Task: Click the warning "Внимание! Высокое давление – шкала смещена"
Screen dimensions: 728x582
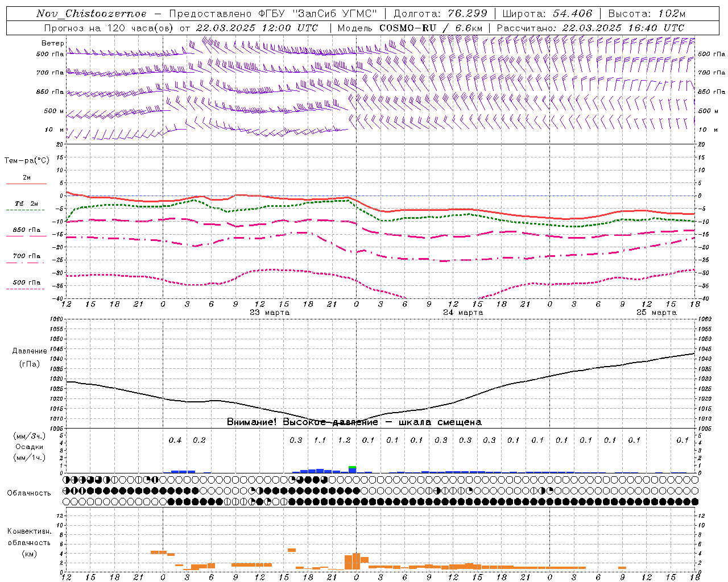Action: [354, 422]
